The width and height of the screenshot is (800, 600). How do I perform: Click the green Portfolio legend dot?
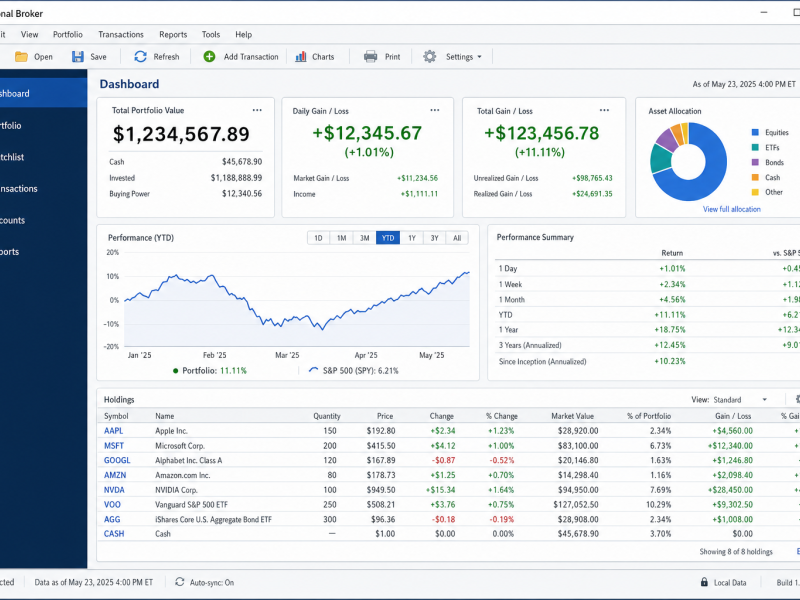[x=176, y=371]
